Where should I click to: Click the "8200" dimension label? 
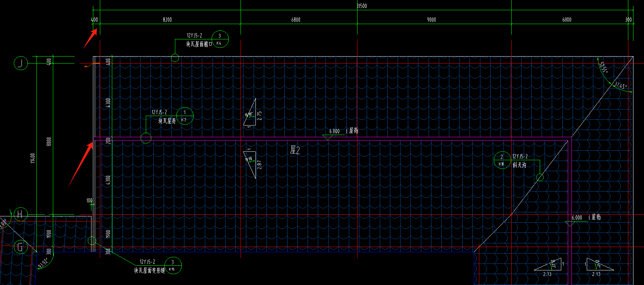pos(167,20)
